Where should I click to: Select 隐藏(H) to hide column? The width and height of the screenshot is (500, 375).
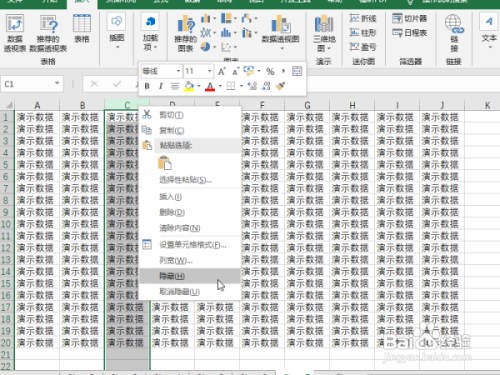pyautogui.click(x=190, y=276)
